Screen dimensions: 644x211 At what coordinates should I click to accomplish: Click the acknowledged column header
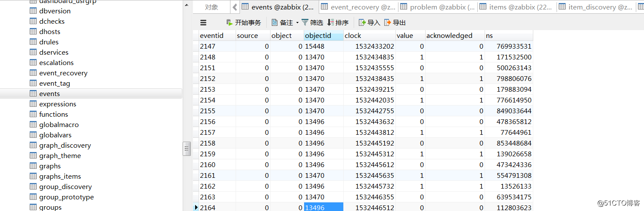tap(455, 36)
